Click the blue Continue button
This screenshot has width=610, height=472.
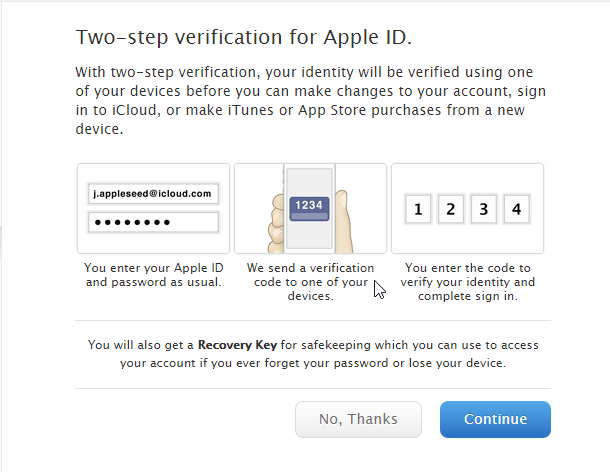click(495, 419)
